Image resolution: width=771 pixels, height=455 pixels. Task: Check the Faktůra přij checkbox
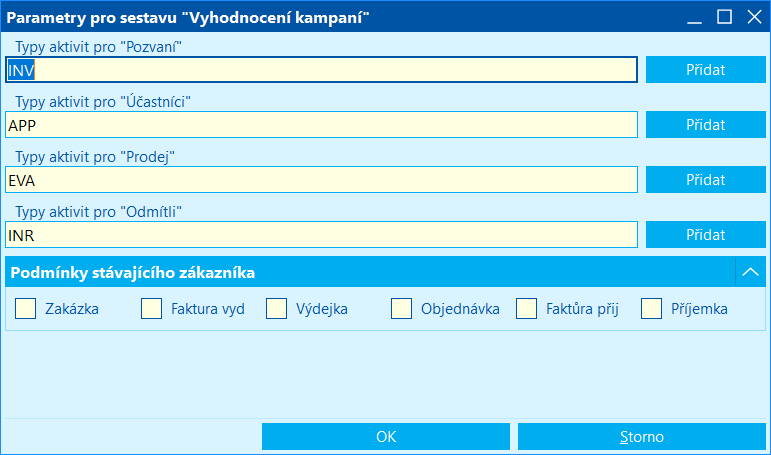[527, 309]
